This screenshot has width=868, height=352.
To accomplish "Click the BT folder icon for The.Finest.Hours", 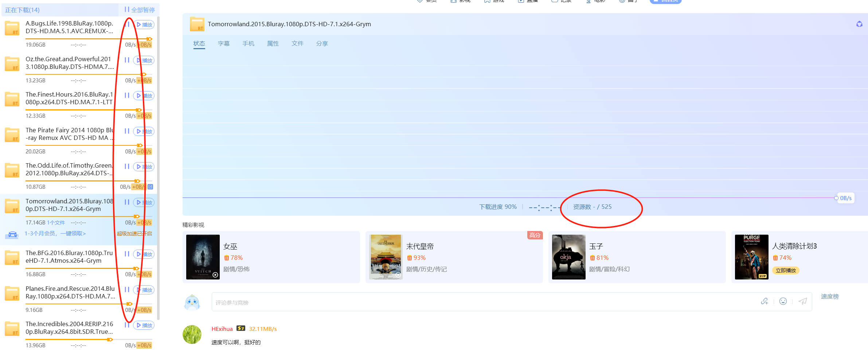I will (12, 99).
